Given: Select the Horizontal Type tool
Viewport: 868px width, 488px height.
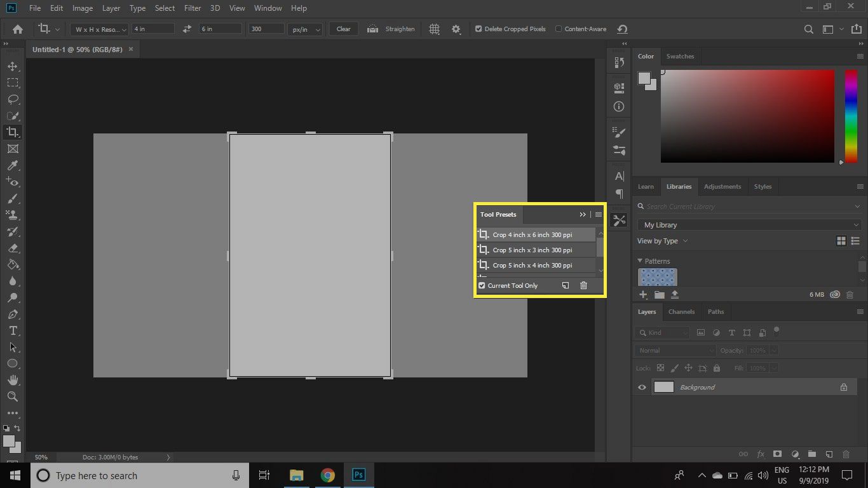Looking at the screenshot, I should 12,330.
